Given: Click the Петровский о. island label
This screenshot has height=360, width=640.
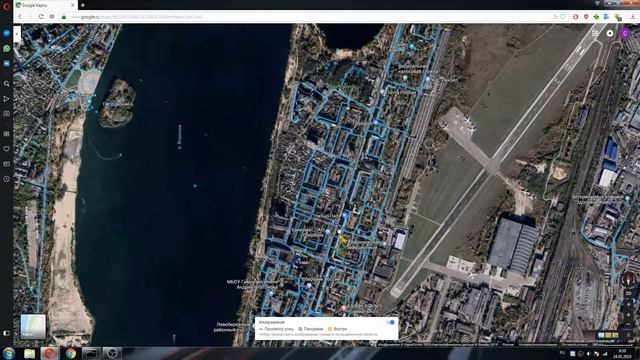Looking at the screenshot, I should coord(118,104).
